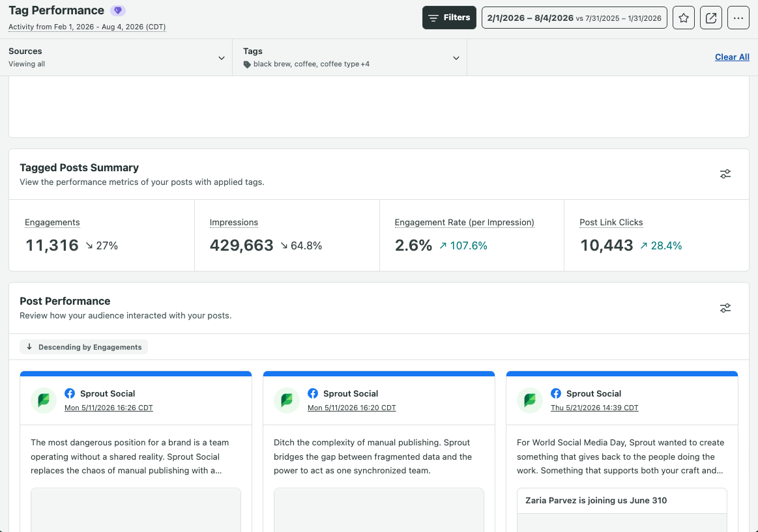
Task: Click the Tag Performance page title
Action: (x=56, y=10)
